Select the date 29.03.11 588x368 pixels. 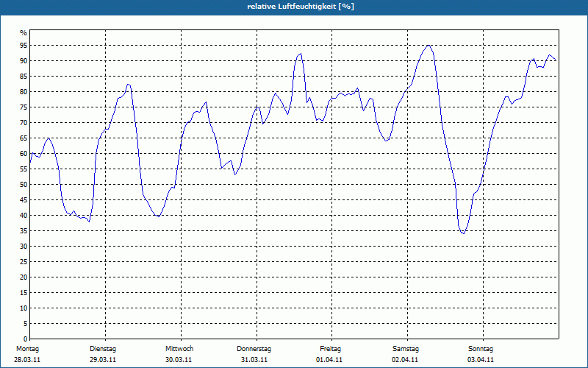[x=103, y=360]
